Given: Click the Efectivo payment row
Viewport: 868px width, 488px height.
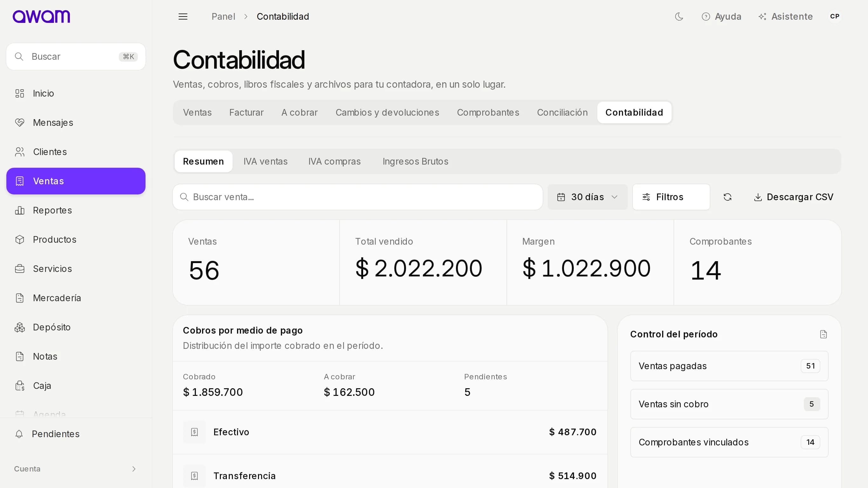Looking at the screenshot, I should tap(390, 432).
